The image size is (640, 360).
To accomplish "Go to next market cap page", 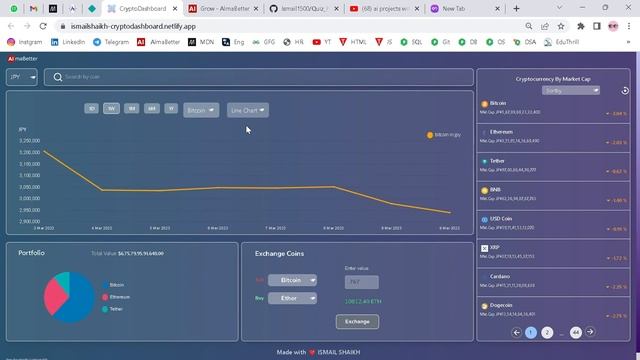I will [x=590, y=332].
